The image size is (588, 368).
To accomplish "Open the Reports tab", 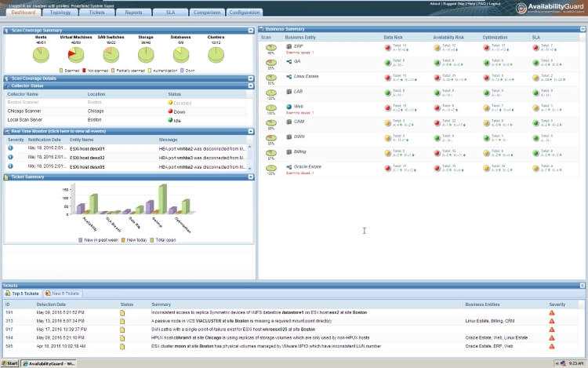I will click(133, 13).
